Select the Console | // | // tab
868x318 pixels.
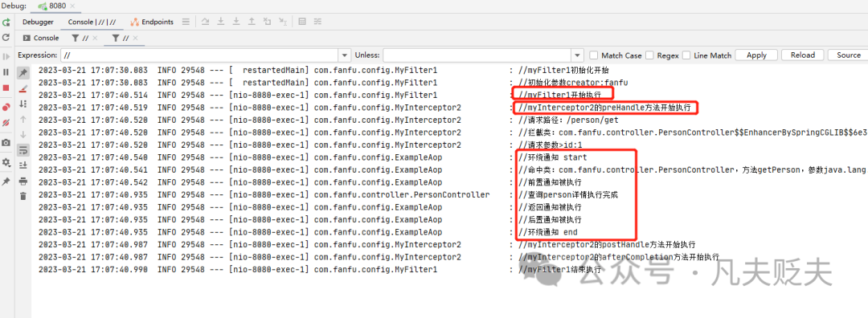pos(92,22)
